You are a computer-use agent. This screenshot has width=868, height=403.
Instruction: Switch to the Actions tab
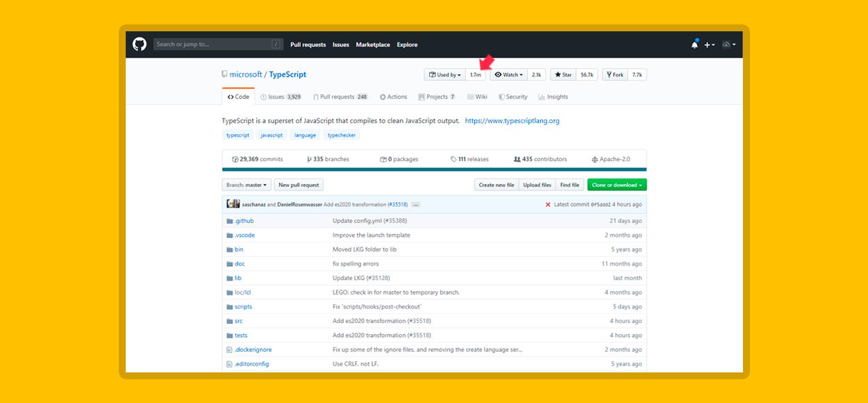coord(393,97)
